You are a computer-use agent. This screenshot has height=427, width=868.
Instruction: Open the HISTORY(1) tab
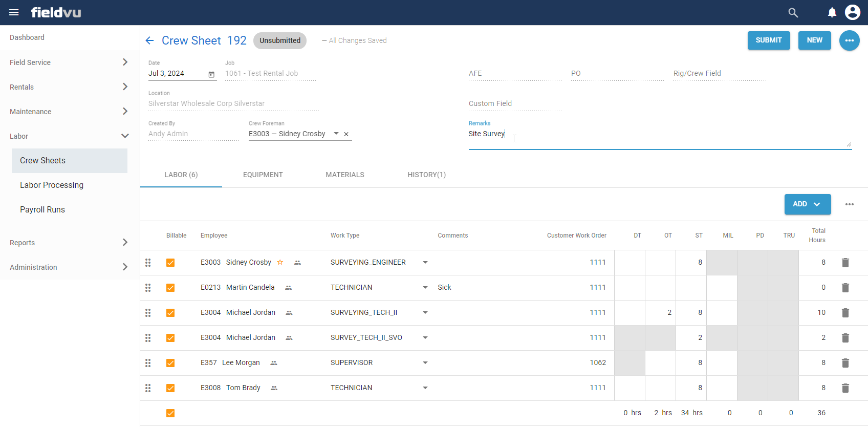click(x=426, y=175)
